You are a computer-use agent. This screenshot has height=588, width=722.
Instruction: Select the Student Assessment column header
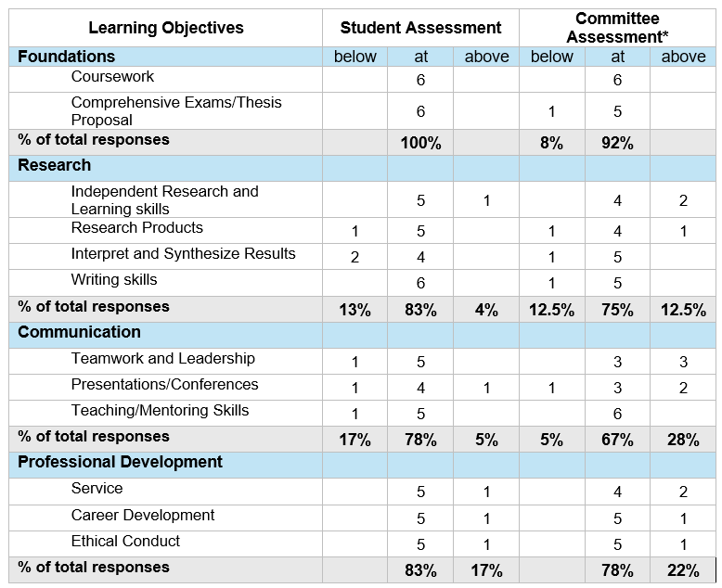tap(420, 28)
